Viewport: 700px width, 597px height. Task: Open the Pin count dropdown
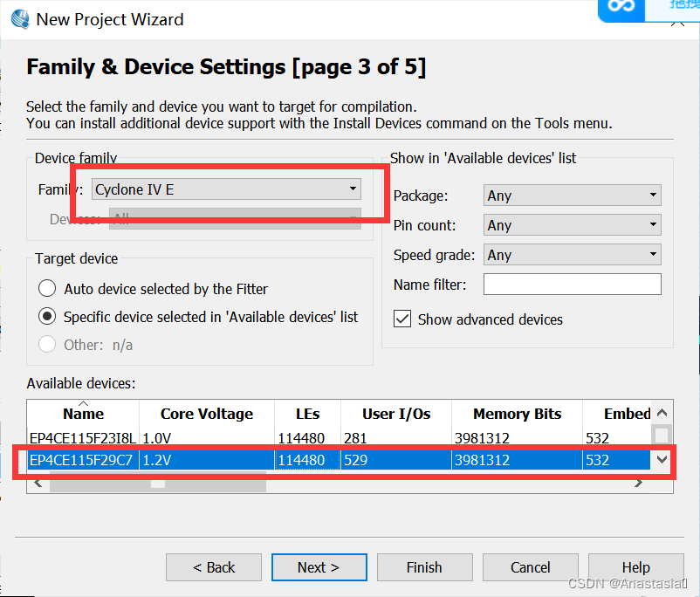(x=572, y=225)
